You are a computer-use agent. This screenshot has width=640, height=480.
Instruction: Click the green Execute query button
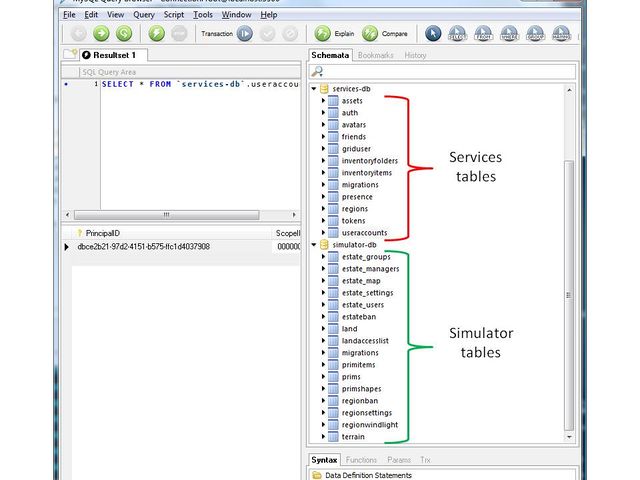157,33
